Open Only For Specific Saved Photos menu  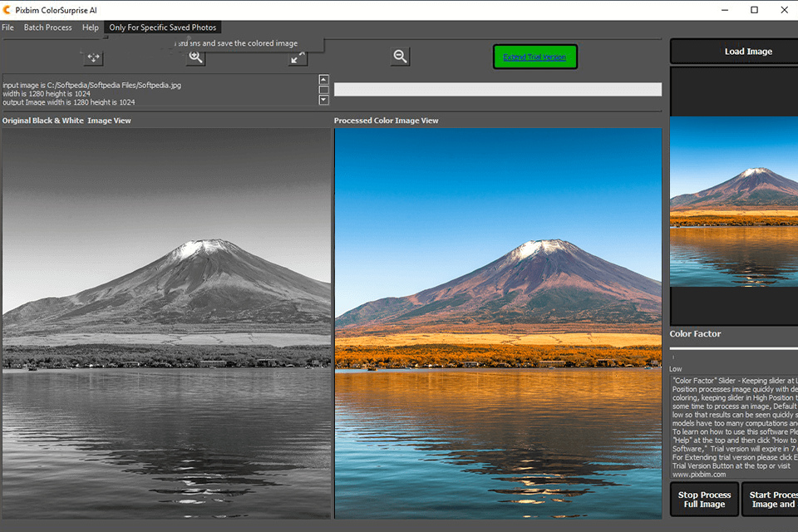[x=162, y=27]
